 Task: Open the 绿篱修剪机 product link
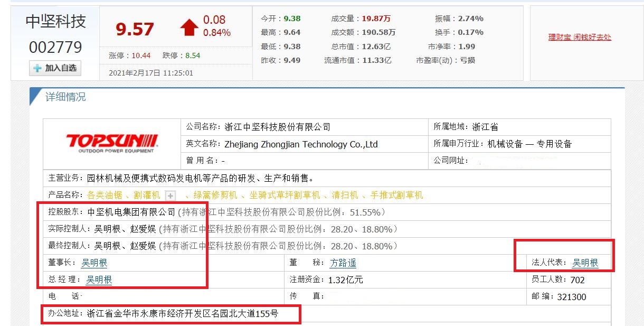point(215,195)
